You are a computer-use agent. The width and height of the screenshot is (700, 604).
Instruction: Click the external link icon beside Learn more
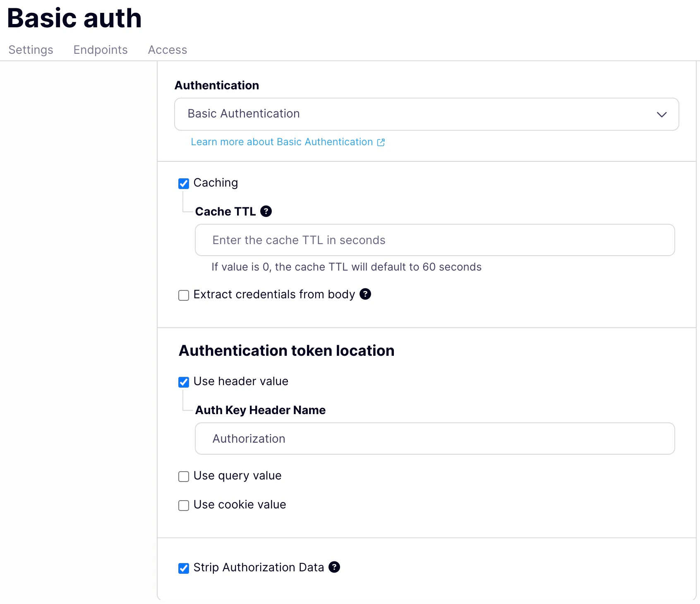click(381, 142)
